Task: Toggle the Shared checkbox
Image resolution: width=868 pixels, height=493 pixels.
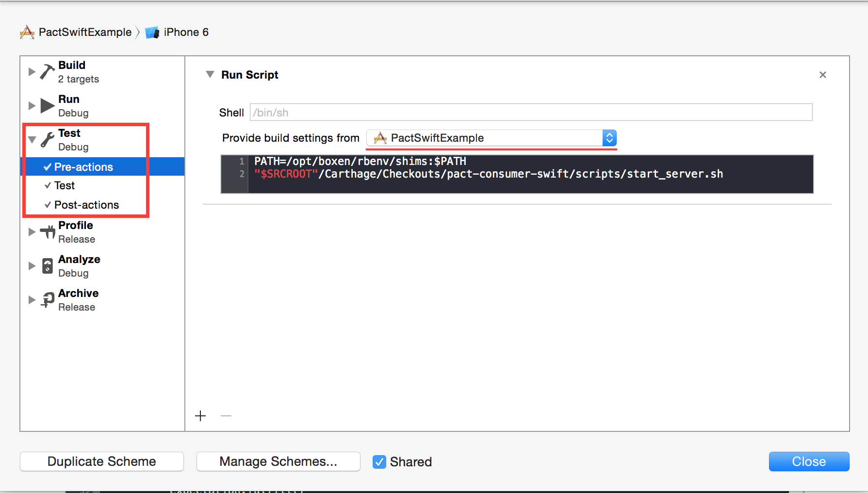Action: pyautogui.click(x=379, y=461)
